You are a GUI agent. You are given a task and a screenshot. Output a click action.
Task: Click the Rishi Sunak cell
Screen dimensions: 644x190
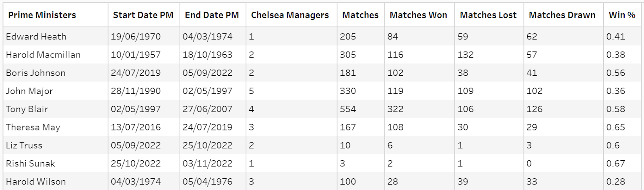(x=31, y=163)
